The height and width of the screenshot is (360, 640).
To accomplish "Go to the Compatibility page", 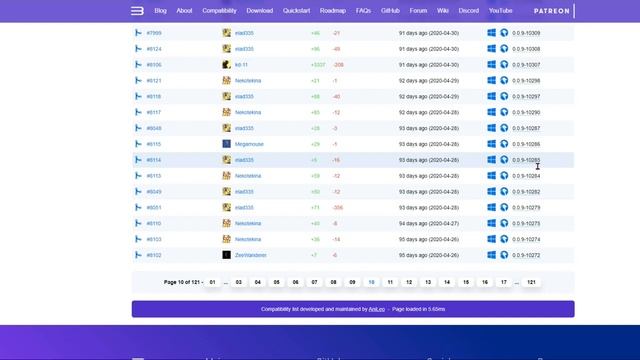I will click(x=219, y=11).
